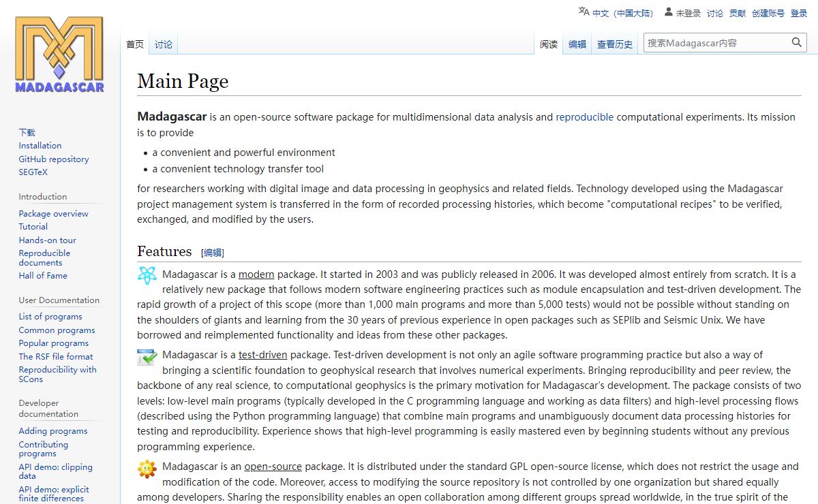
Task: Click 'a convenient and powerful environment' bullet
Action: coord(244,153)
